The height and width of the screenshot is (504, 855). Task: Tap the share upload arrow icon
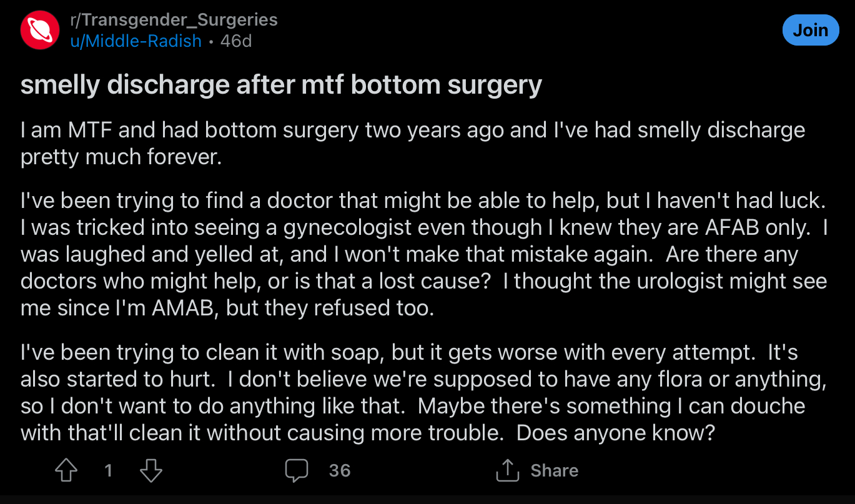[508, 470]
